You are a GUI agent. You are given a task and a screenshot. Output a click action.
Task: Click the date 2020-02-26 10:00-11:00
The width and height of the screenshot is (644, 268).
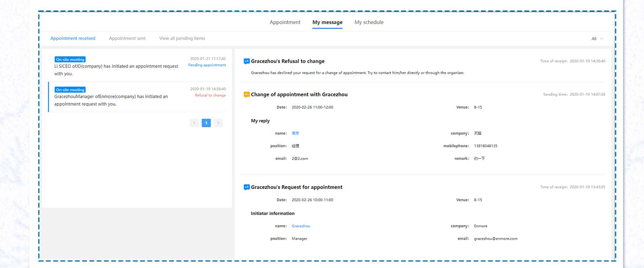click(312, 200)
